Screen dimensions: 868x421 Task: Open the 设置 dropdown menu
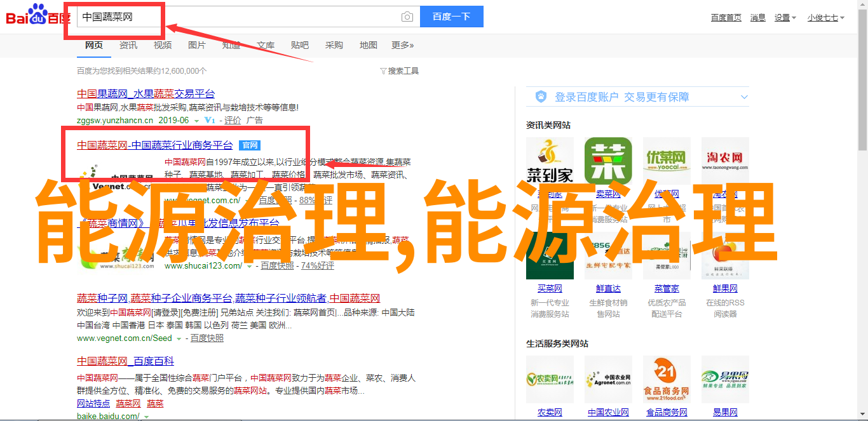[x=785, y=18]
